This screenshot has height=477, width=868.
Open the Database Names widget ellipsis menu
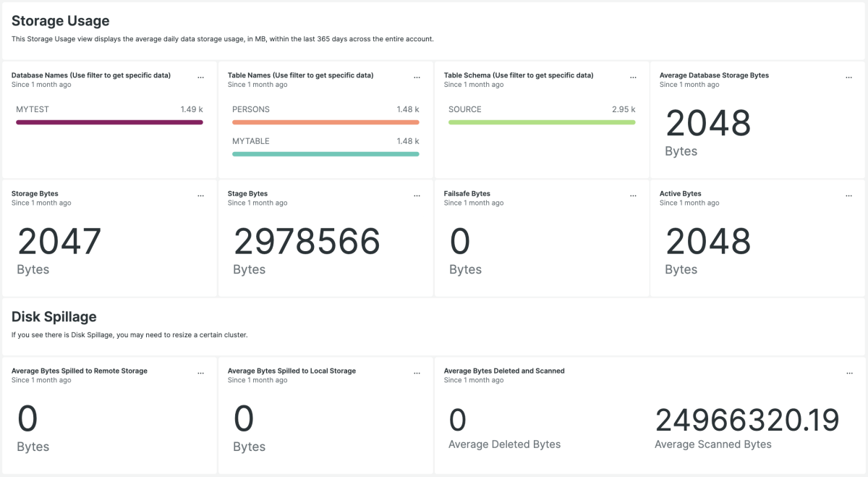[x=201, y=77]
